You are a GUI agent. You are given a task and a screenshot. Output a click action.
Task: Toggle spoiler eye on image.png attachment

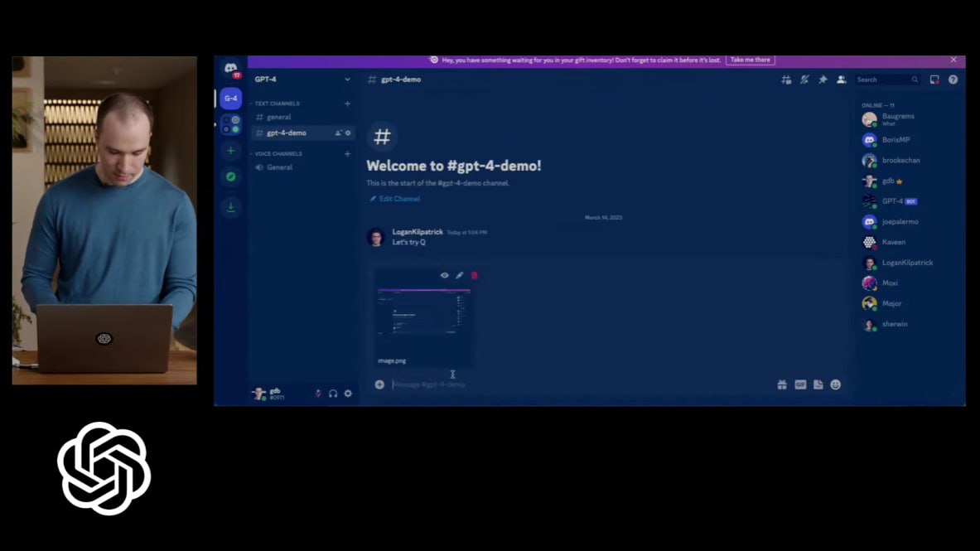tap(445, 275)
